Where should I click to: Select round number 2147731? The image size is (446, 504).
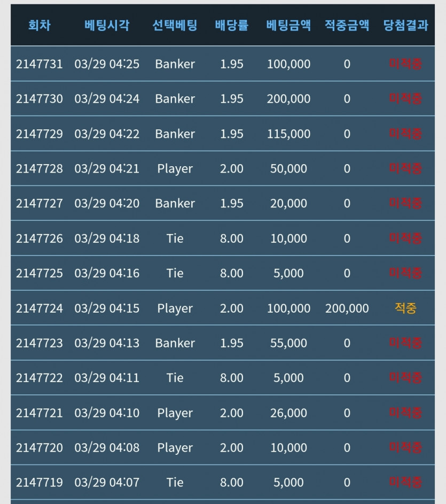pos(39,64)
